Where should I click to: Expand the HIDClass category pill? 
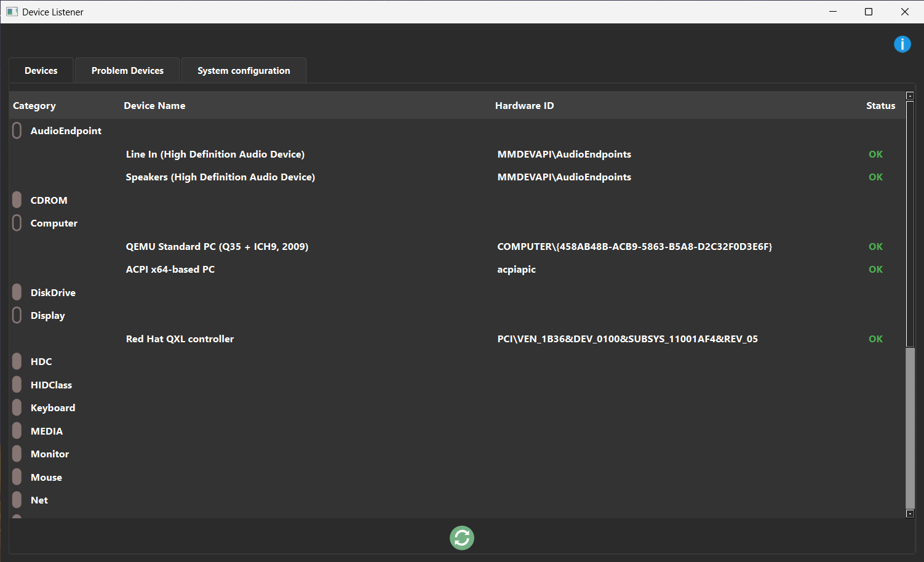pos(17,385)
